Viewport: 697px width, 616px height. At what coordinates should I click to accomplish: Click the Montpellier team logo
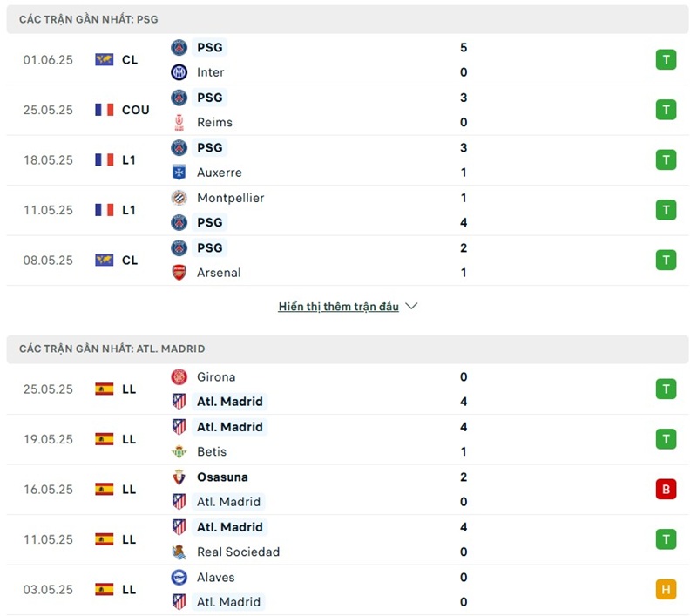coord(179,198)
